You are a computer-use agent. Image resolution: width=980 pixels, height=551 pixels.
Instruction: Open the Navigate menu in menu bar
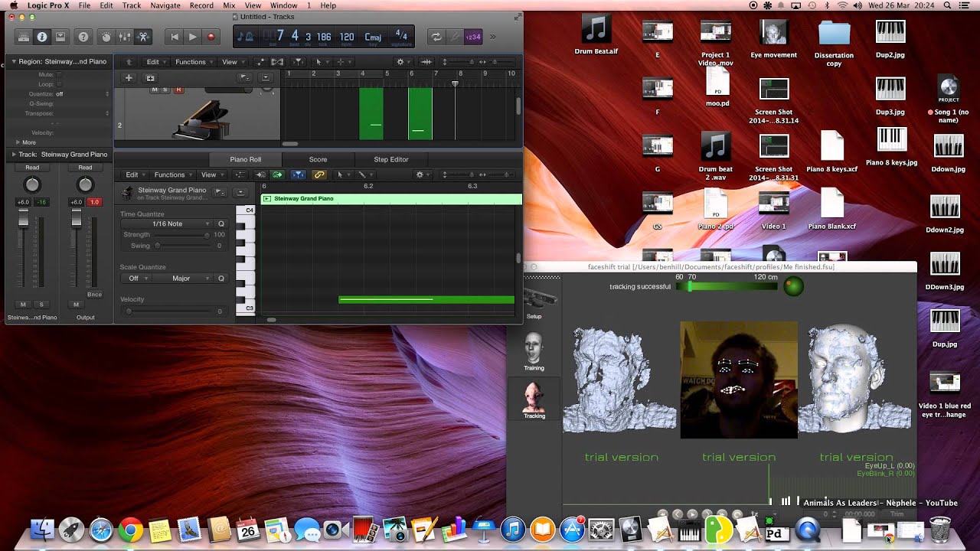(165, 5)
